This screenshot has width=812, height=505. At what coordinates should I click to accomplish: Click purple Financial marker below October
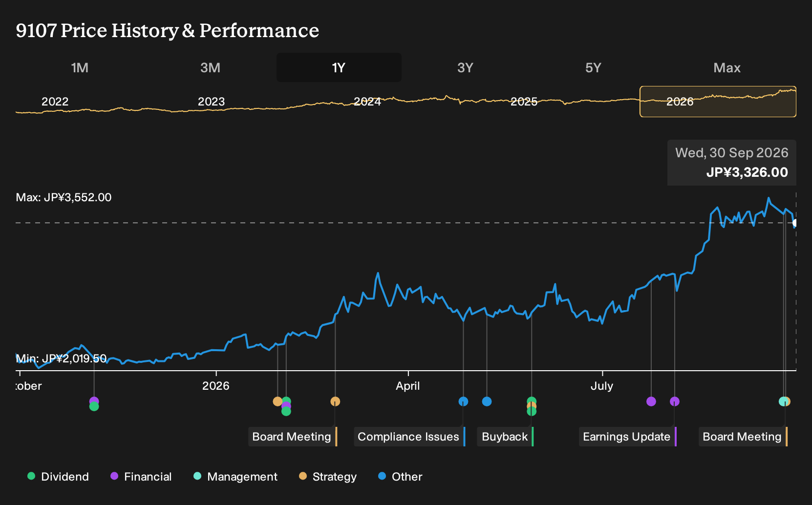(x=94, y=401)
